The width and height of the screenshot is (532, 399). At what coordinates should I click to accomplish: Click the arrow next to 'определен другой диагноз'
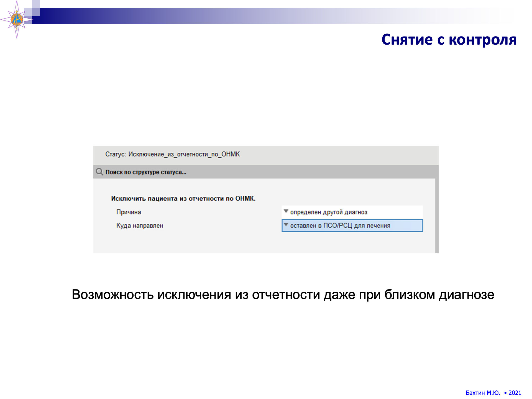[286, 211]
